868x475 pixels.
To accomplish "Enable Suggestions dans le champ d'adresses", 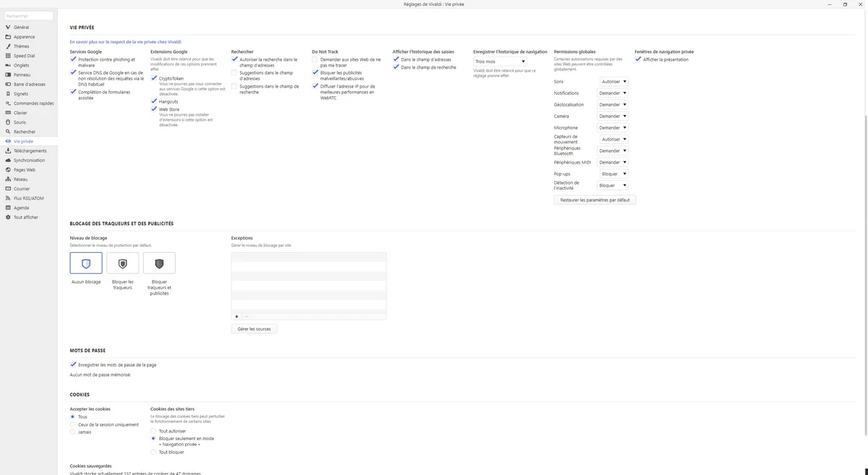I will pyautogui.click(x=234, y=72).
